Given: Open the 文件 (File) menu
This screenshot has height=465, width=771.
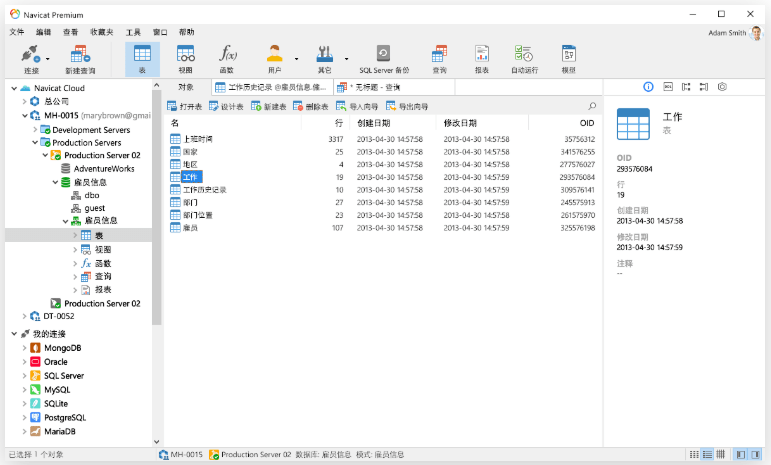Looking at the screenshot, I should (17, 32).
